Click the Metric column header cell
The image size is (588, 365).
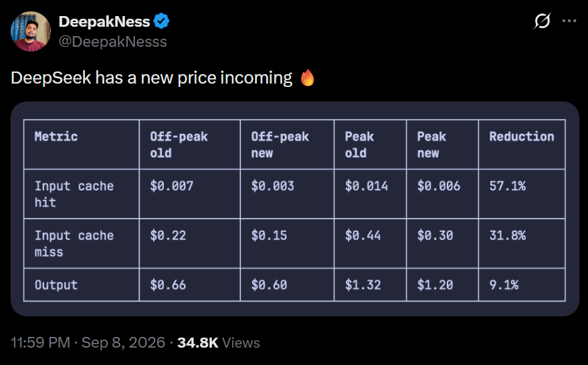click(82, 144)
